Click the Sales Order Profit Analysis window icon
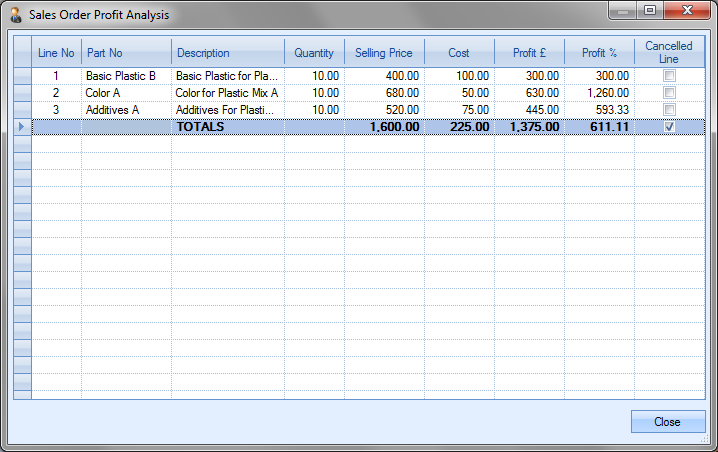 15,15
